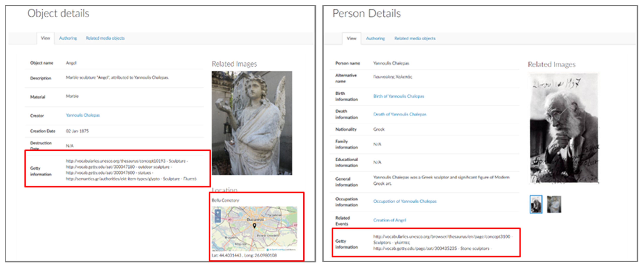644x267 pixels.
Task: Open Birth of Yannoulis Chalepas link
Action: click(x=398, y=96)
